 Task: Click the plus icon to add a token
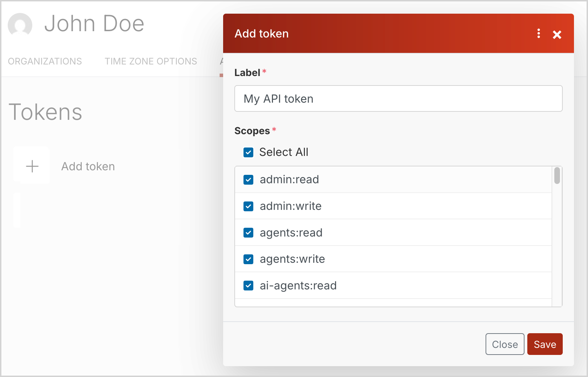[x=32, y=166]
